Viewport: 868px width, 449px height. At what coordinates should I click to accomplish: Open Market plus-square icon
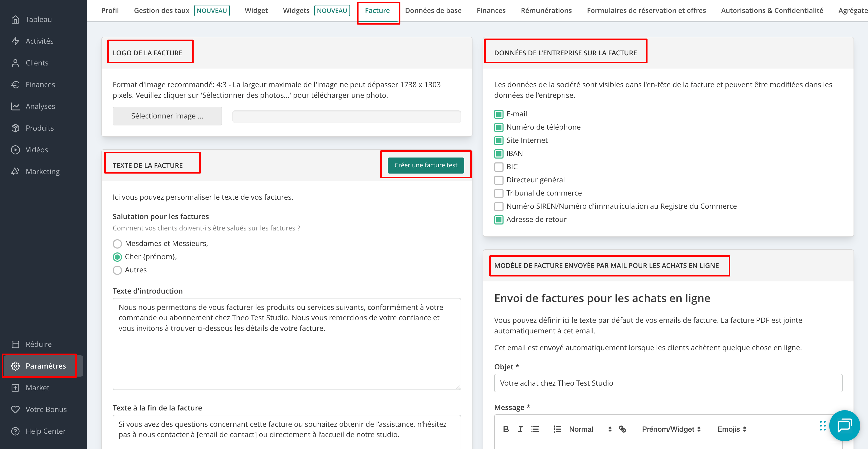point(15,388)
